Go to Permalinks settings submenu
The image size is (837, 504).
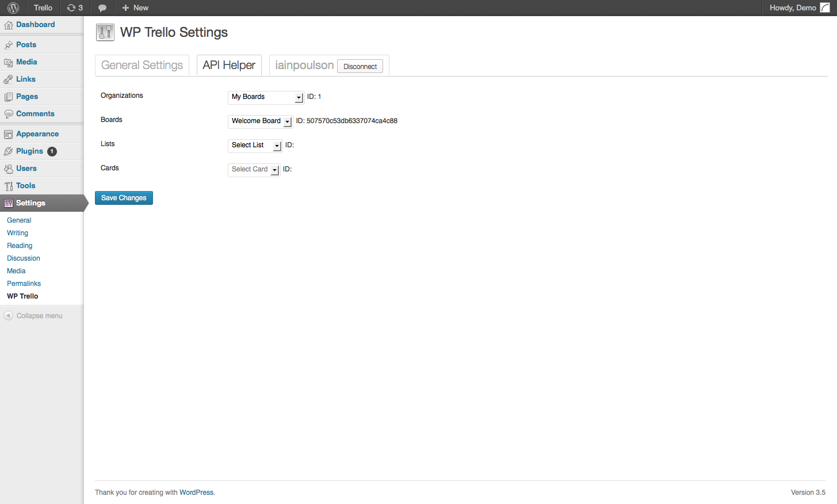pos(24,284)
